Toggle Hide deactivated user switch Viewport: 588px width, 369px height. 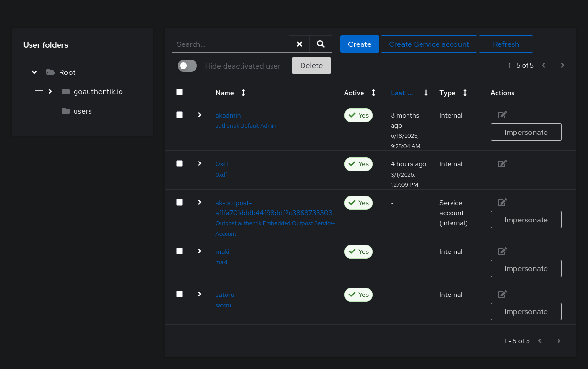pos(187,66)
